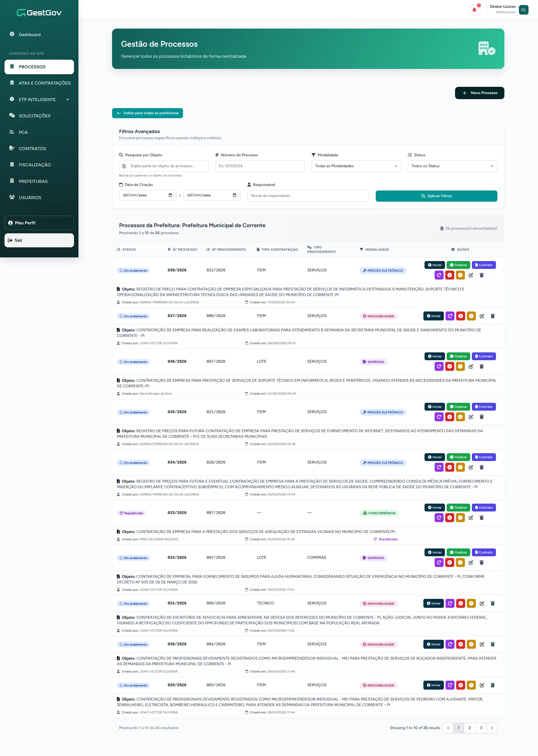Open calendar picker in end date field
Image resolution: width=538 pixels, height=756 pixels.
pos(235,195)
